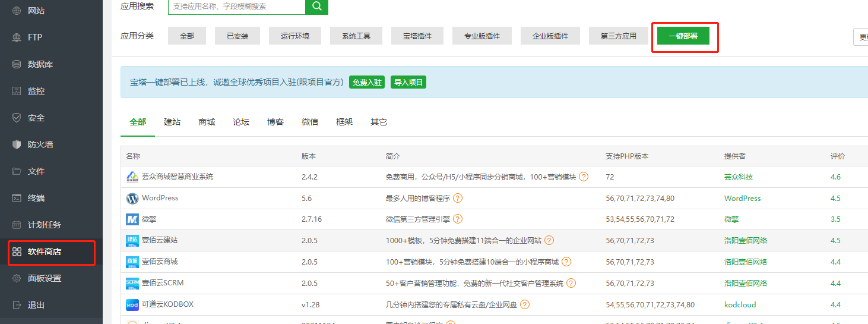Image resolution: width=868 pixels, height=324 pixels.
Task: Switch to the 博客 tab
Action: pos(275,122)
